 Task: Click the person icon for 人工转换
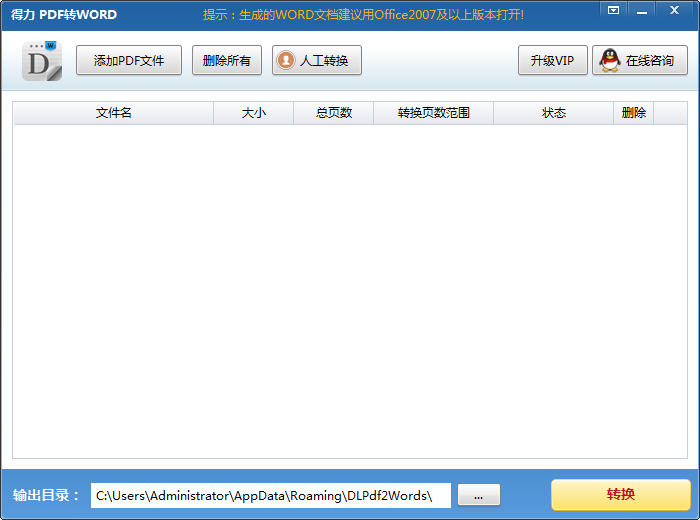coord(286,61)
